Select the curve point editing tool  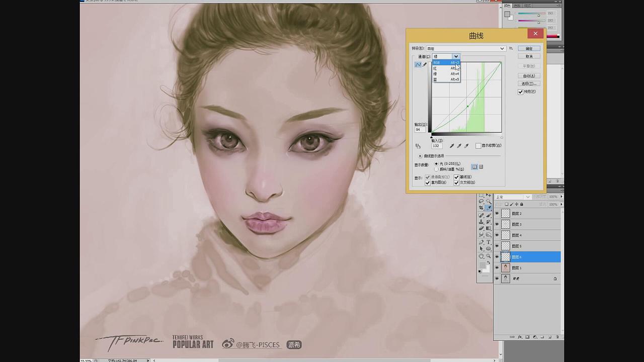pos(418,64)
